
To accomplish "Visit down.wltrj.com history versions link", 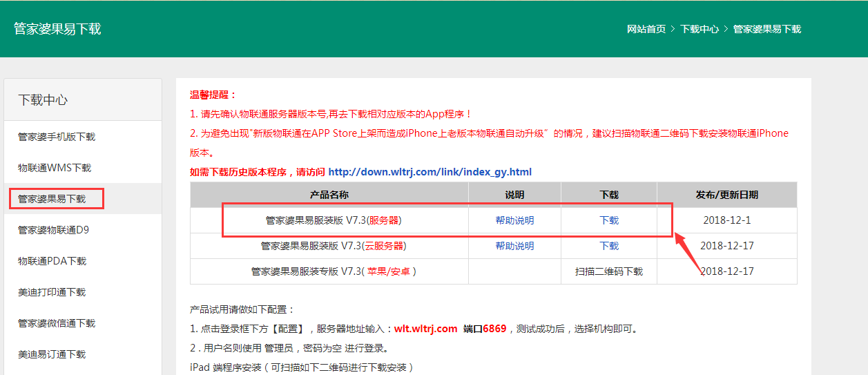I will (x=430, y=172).
